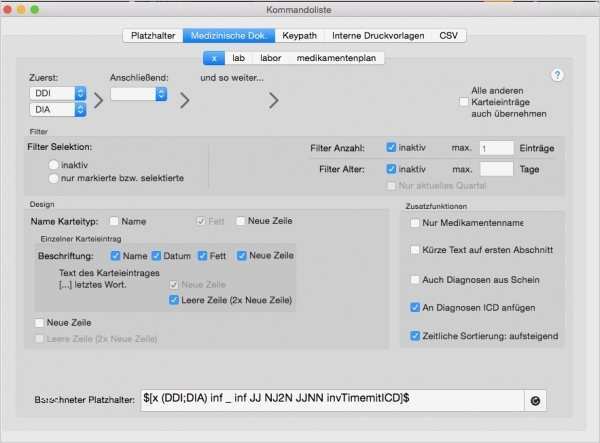Toggle inaktiv checkbox for Filter Alter
This screenshot has width=600, height=443.
tap(391, 169)
